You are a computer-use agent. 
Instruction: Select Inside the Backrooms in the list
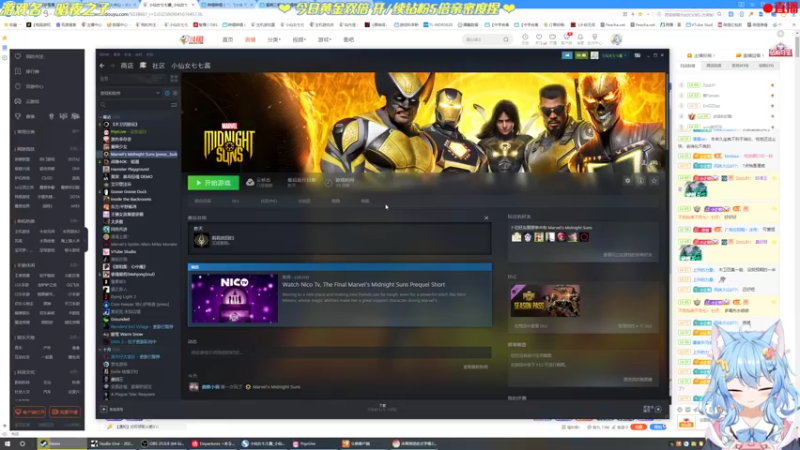coord(131,199)
